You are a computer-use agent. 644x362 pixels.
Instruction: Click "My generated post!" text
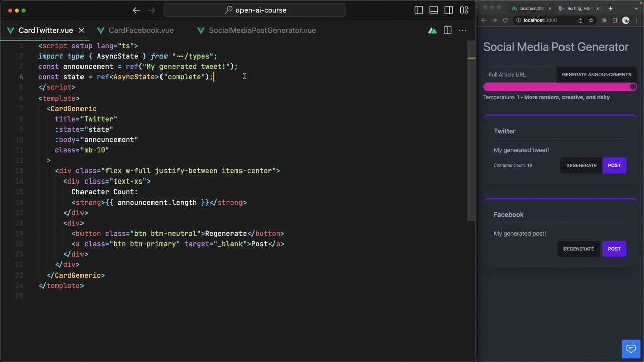[520, 233]
